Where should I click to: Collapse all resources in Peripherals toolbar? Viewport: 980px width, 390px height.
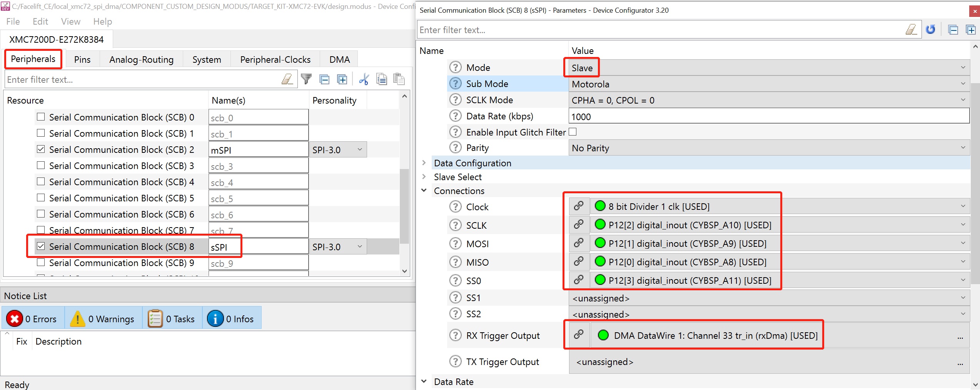325,80
